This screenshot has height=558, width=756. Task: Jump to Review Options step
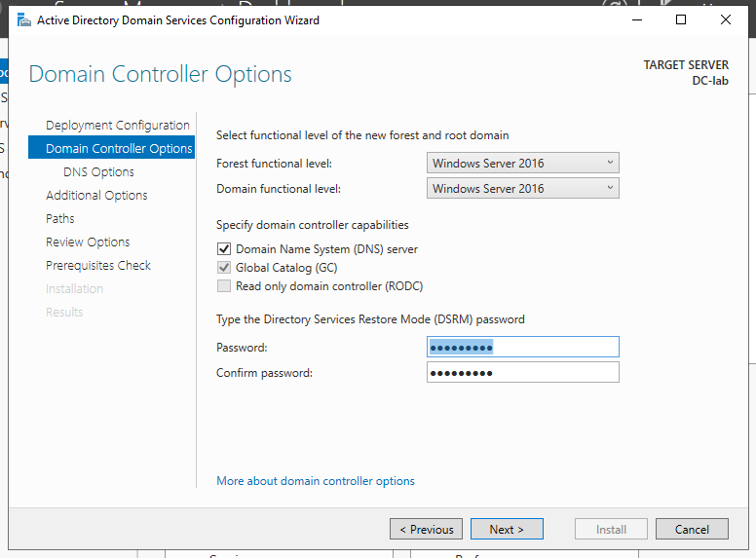(x=88, y=242)
